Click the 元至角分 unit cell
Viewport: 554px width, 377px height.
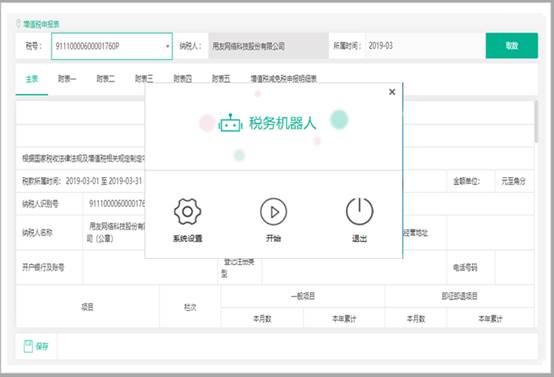point(513,181)
